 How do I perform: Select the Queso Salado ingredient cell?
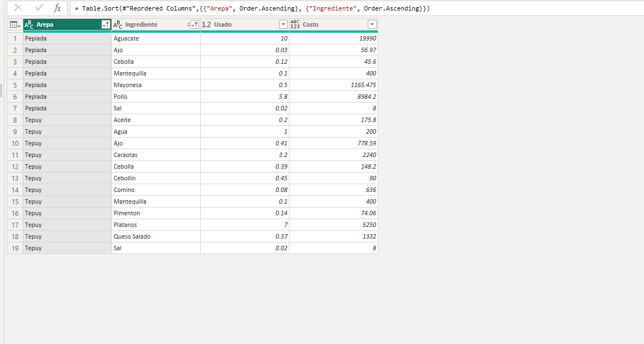pos(156,236)
